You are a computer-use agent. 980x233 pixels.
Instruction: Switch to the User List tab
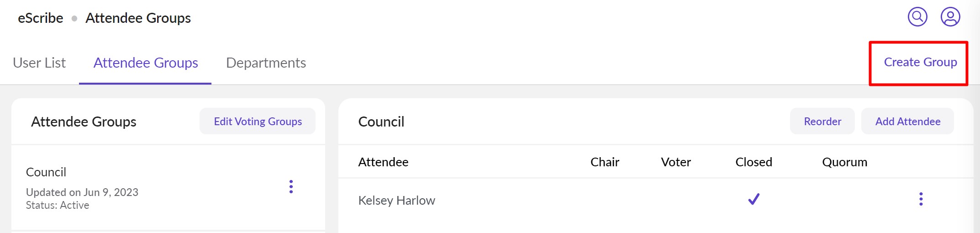(x=39, y=63)
